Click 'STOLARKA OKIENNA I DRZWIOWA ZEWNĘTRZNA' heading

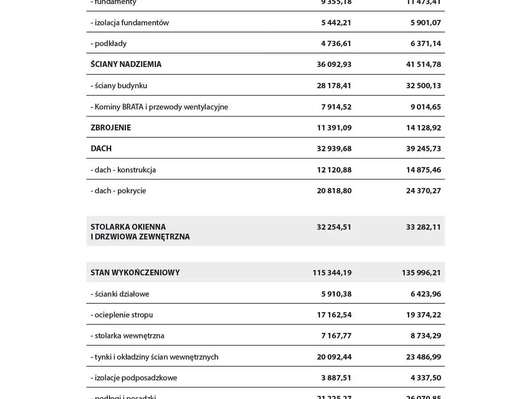point(140,232)
